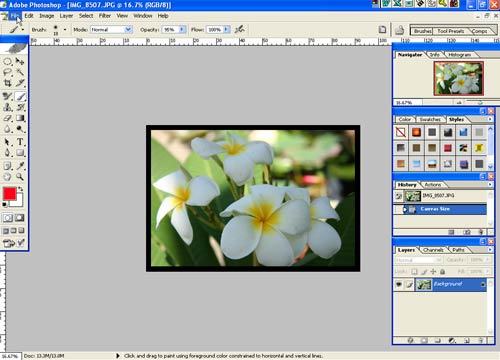Select the Pen tool
The height and width of the screenshot is (360, 500).
tap(8, 153)
